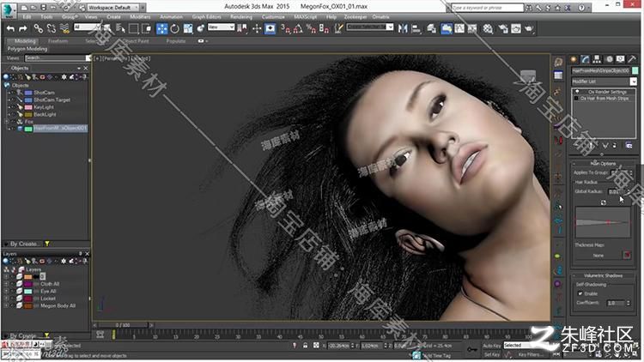Open the Edit menu

click(x=27, y=17)
